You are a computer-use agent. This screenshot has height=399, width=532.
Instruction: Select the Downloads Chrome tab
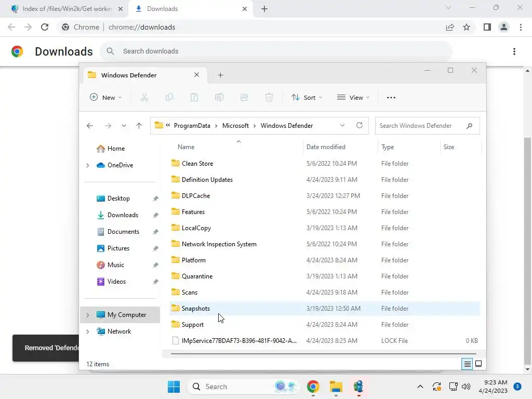191,9
